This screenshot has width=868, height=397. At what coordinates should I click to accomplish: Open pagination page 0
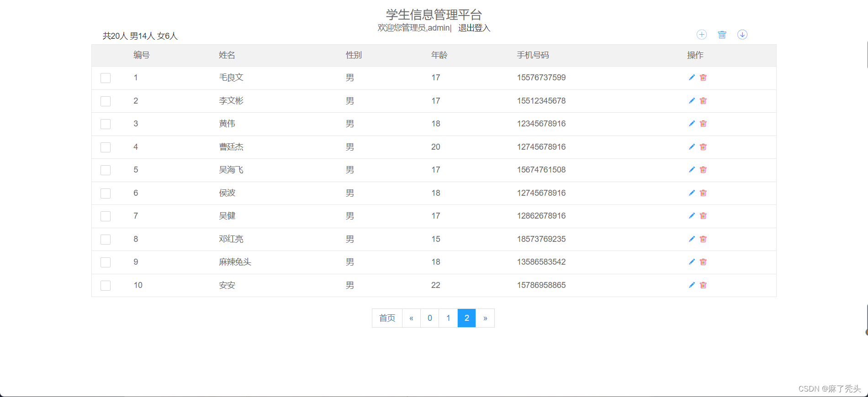[x=430, y=318]
